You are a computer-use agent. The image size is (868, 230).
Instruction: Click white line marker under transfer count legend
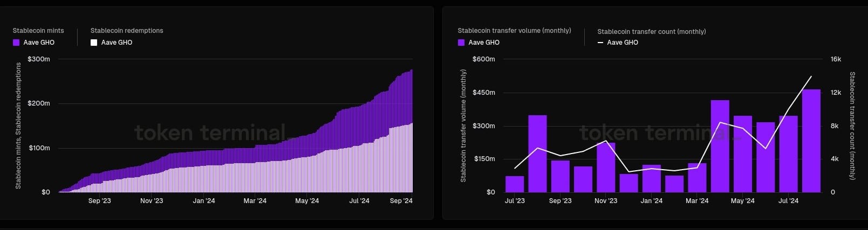point(600,43)
